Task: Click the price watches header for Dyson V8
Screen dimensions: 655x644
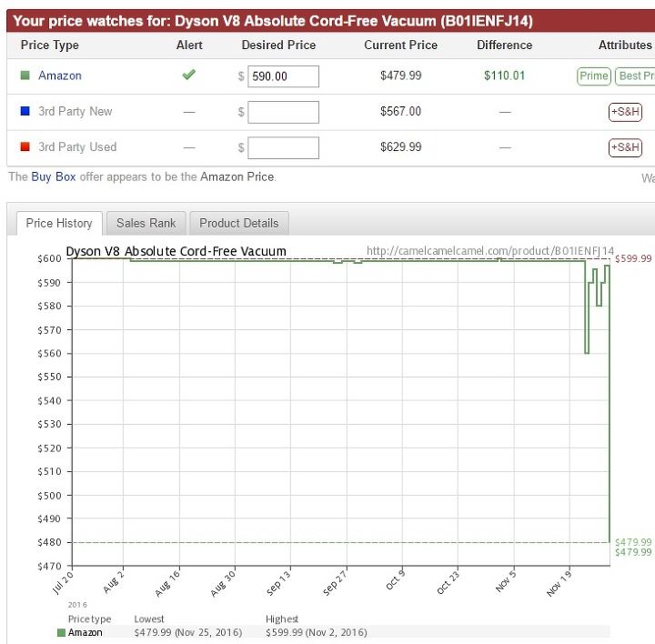Action: click(273, 21)
